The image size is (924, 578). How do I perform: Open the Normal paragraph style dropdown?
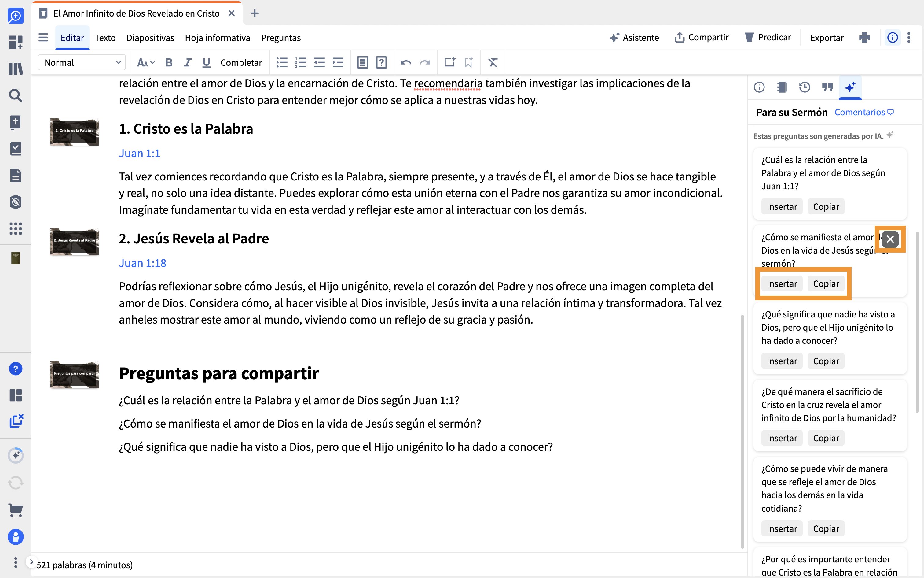click(82, 62)
